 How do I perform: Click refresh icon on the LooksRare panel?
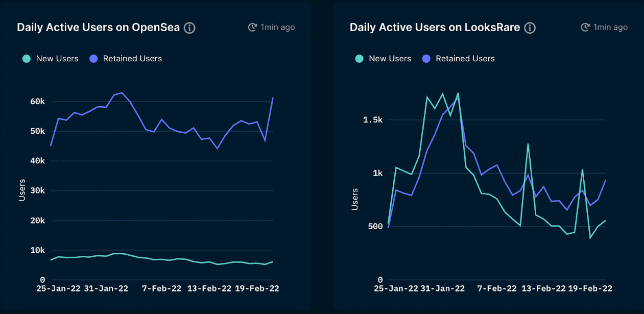tap(585, 27)
